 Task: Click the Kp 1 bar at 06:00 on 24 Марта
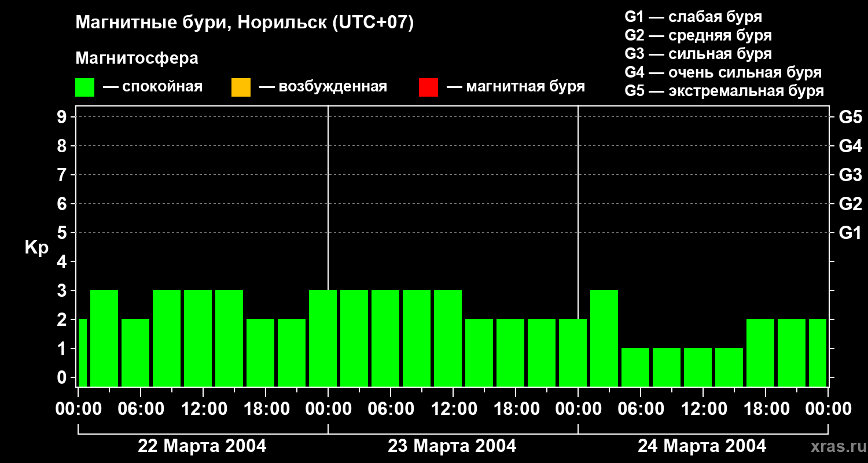click(635, 367)
